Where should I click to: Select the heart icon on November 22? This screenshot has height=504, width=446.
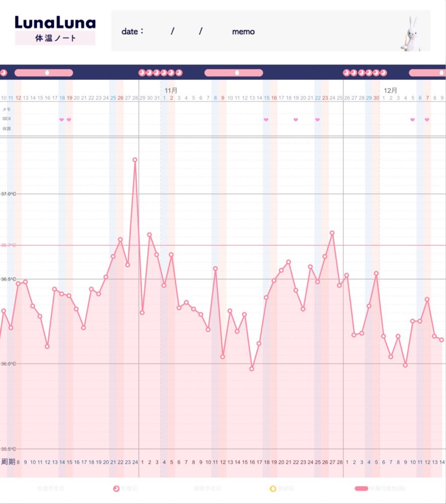[317, 119]
